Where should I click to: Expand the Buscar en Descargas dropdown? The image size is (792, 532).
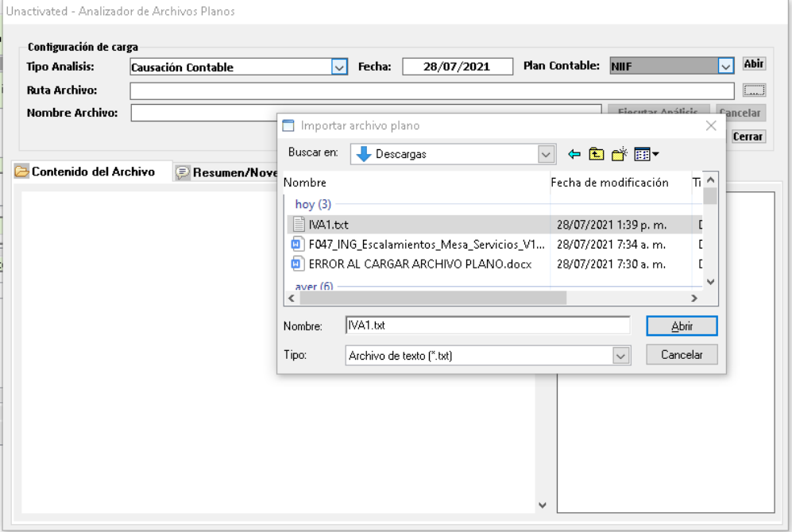click(547, 154)
